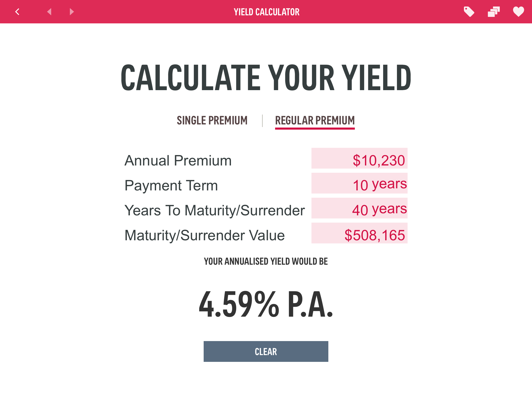Screen dimensions: 532x399
Task: Click the Annual Premium label
Action: click(178, 161)
